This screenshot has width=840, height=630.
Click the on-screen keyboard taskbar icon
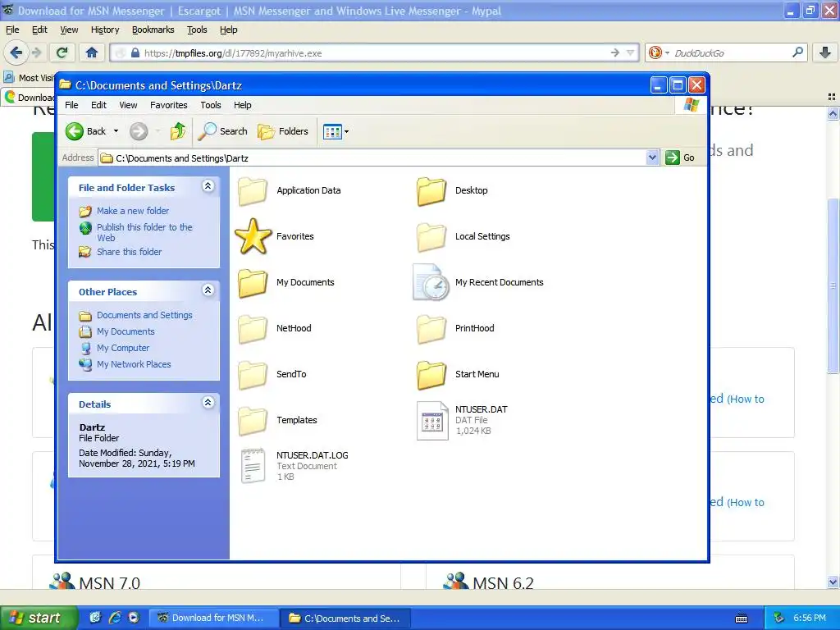[742, 619]
